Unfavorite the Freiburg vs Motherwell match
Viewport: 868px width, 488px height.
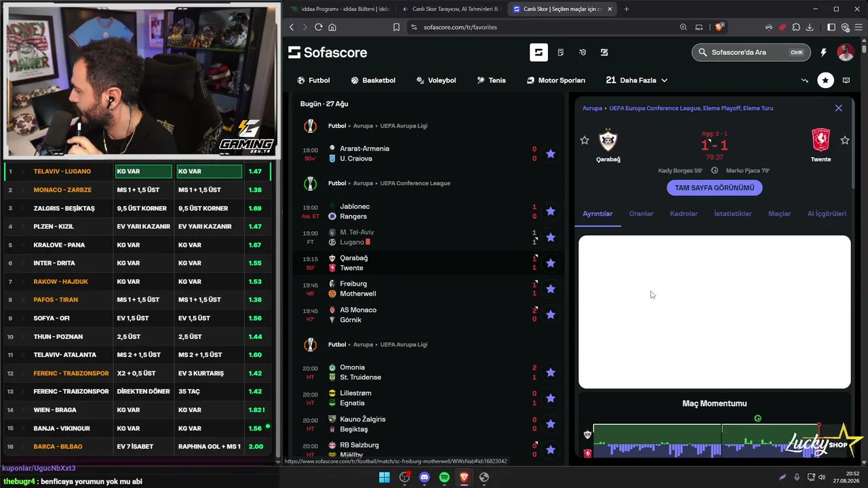[x=551, y=289]
